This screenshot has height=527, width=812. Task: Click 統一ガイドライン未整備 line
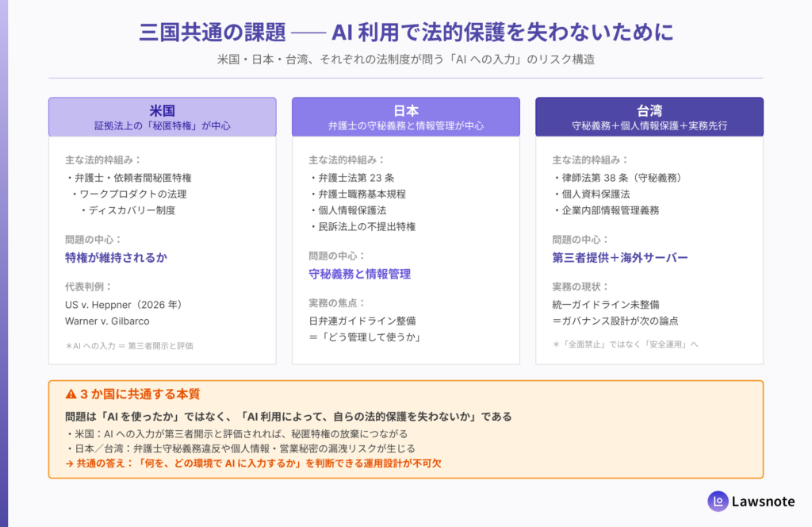606,305
